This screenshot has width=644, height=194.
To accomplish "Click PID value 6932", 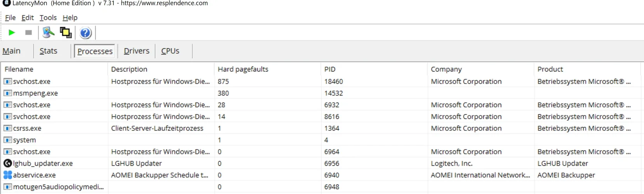I will coord(332,105).
